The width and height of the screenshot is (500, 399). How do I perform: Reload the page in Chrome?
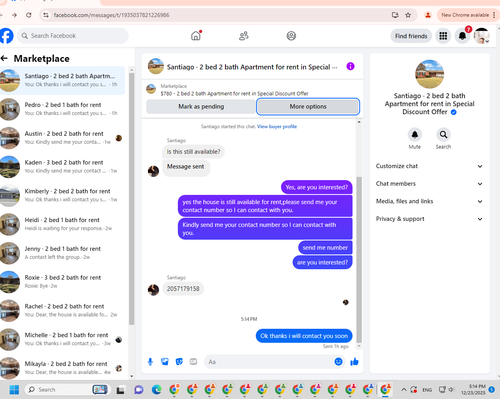point(29,15)
